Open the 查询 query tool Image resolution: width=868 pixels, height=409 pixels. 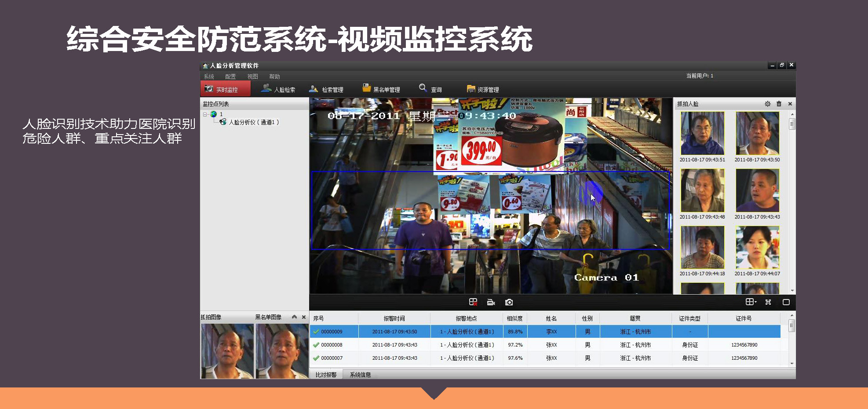click(x=430, y=89)
